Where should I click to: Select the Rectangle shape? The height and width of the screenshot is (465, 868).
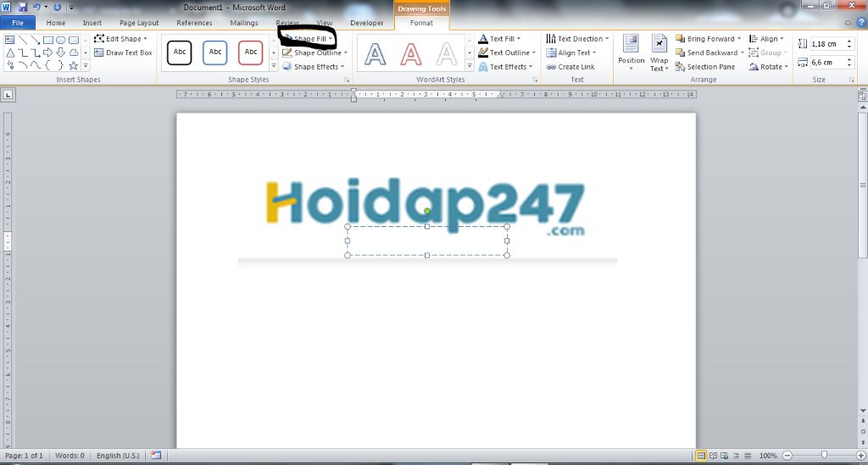coord(48,40)
